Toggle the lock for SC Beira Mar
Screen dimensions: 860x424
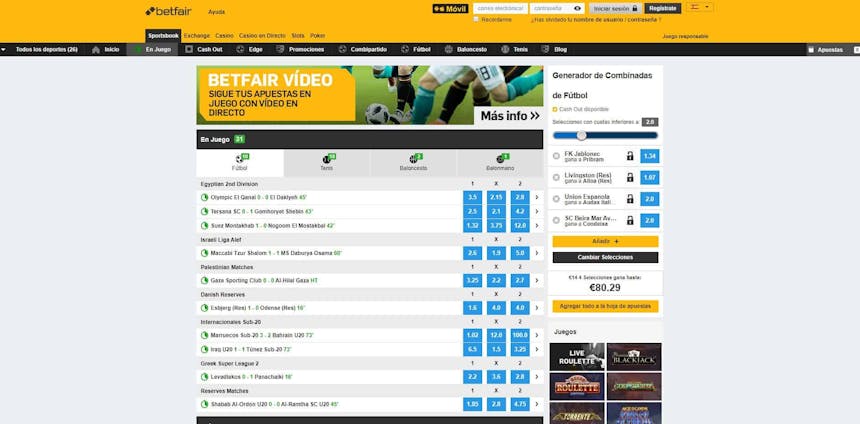(x=630, y=221)
